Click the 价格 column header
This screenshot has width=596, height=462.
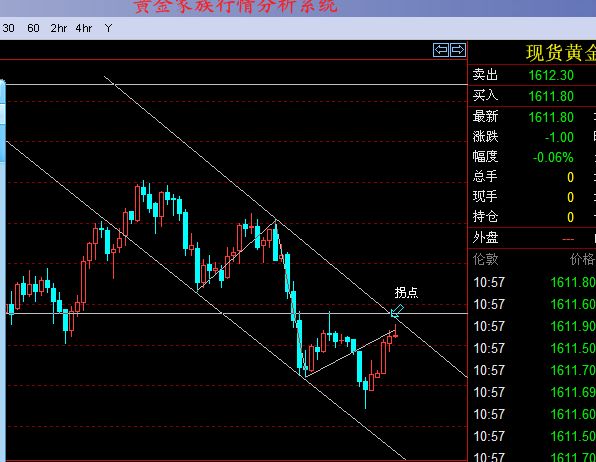[582, 259]
